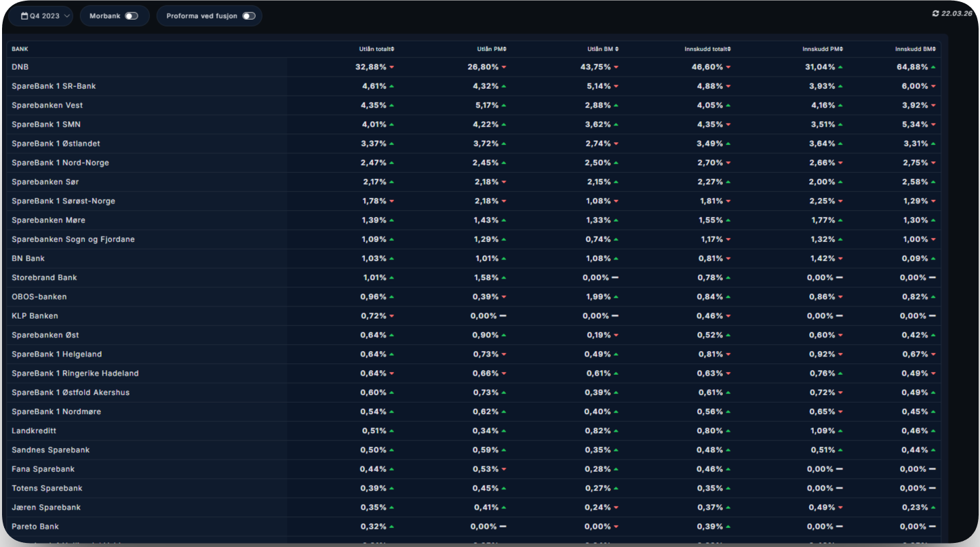Screen dimensions: 980x547
Task: Click OBOS-banken's Utlån BM value 1,99%
Action: pyautogui.click(x=599, y=297)
